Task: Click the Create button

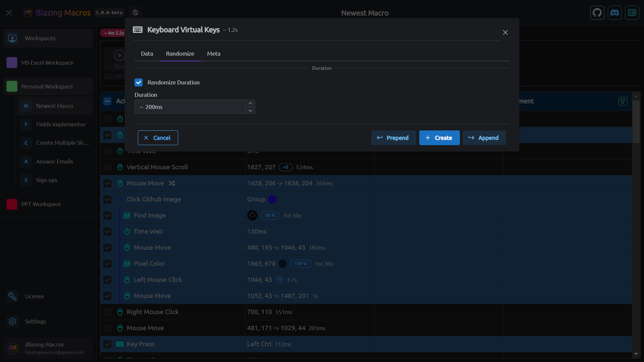Action: coord(439,138)
